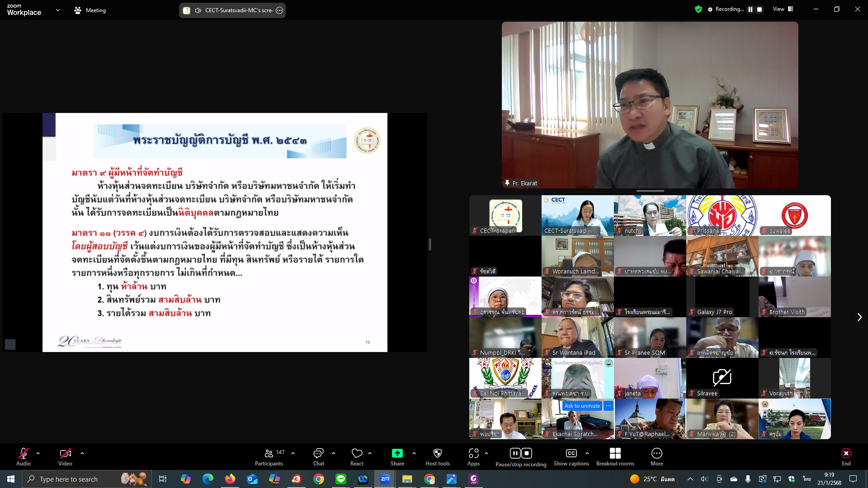Viewport: 868px width, 488px height.
Task: Open the View layout menu
Action: click(x=783, y=9)
